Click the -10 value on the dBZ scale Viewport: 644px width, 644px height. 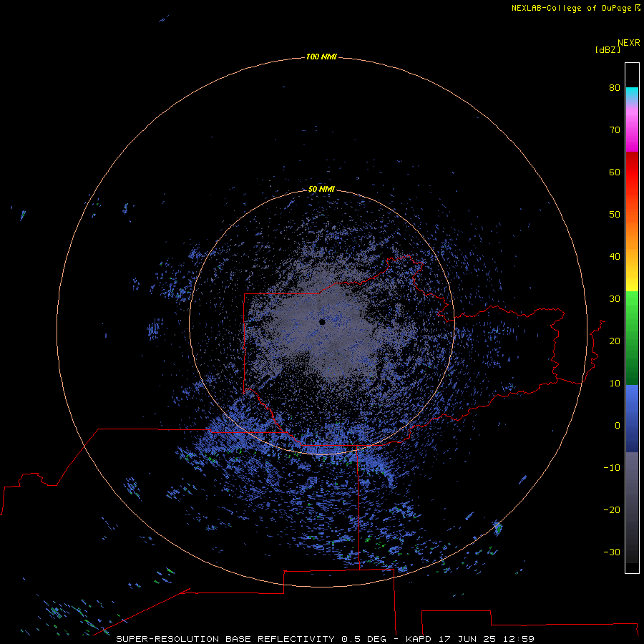(612, 468)
